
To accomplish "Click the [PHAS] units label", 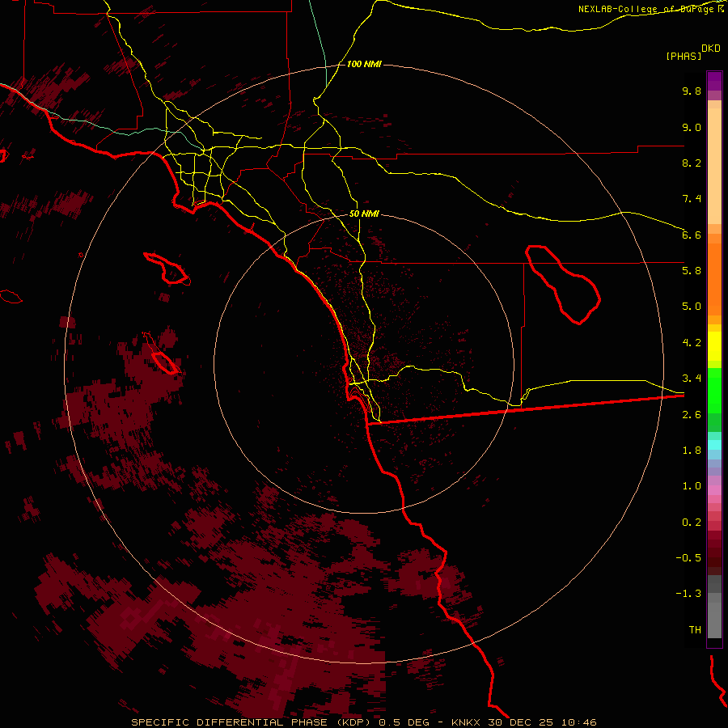I will [684, 57].
